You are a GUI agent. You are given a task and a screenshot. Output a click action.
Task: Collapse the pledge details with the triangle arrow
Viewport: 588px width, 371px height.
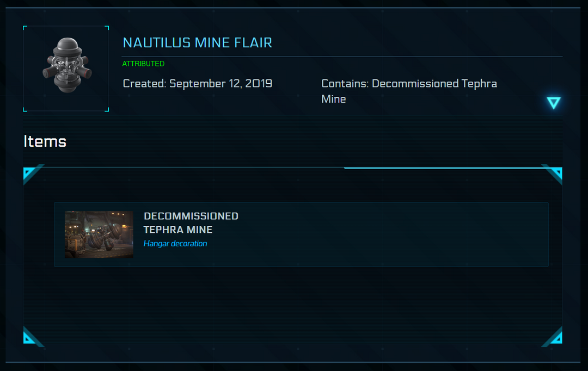click(x=554, y=103)
